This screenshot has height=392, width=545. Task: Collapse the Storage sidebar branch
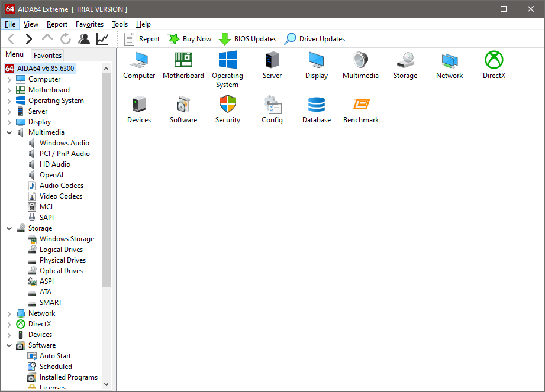point(9,228)
